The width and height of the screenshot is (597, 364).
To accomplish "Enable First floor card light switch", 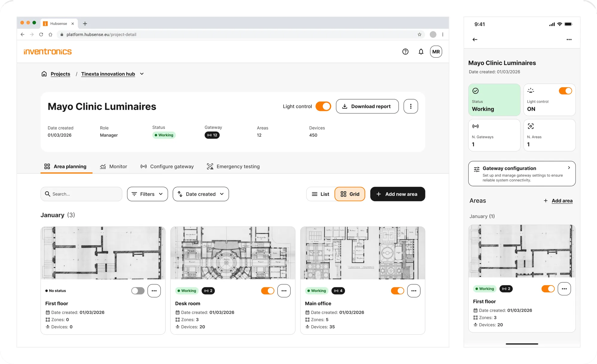I will (138, 291).
